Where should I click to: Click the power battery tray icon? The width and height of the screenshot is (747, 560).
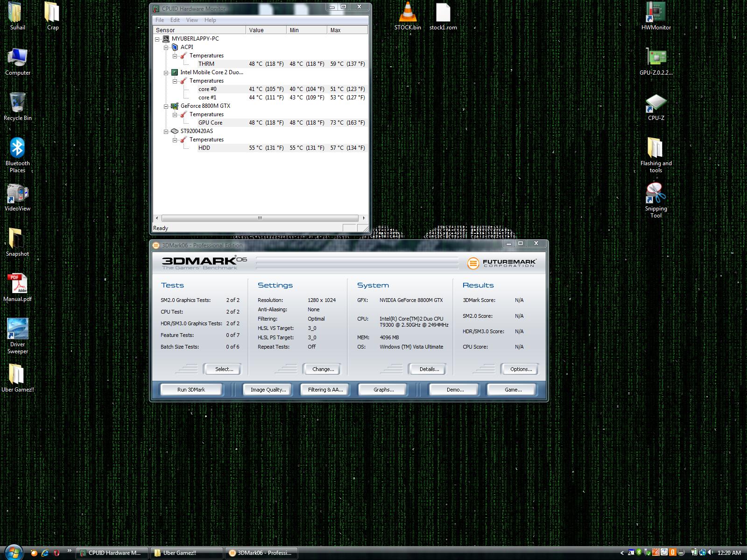[x=694, y=553]
